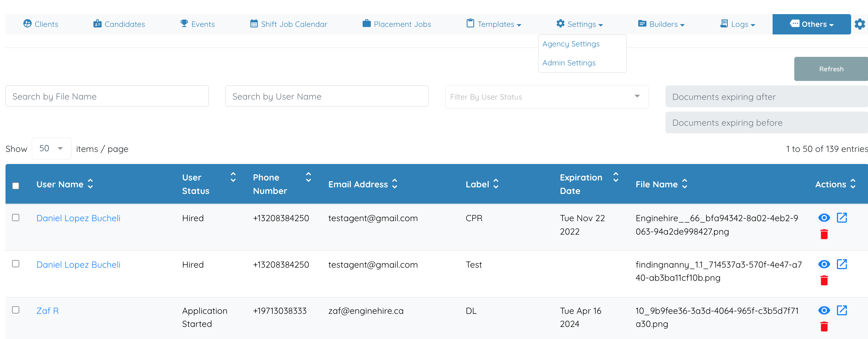Open Zaf R's profile link

point(48,311)
